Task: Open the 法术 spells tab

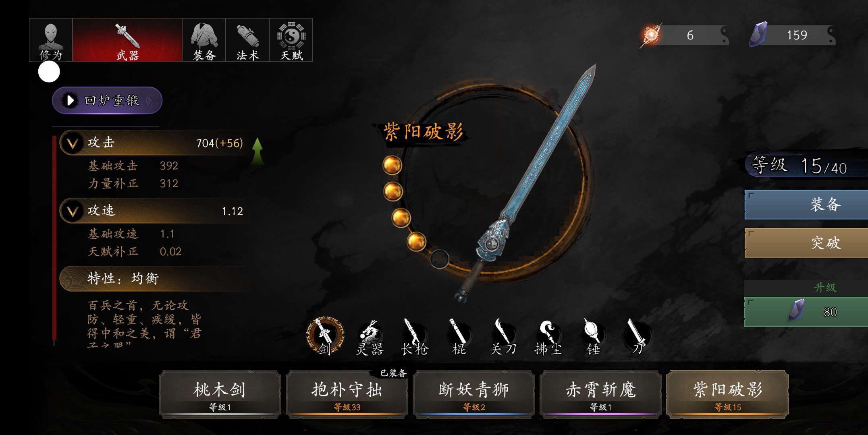Action: (x=247, y=40)
